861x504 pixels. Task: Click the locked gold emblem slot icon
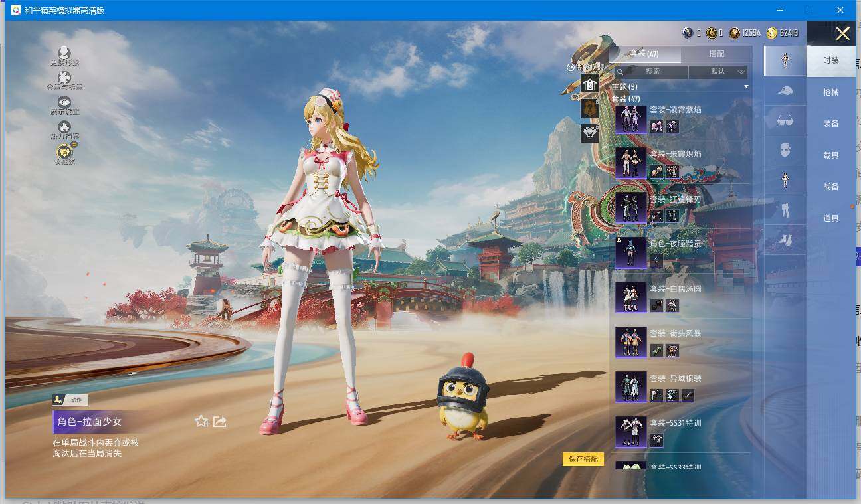tap(589, 108)
